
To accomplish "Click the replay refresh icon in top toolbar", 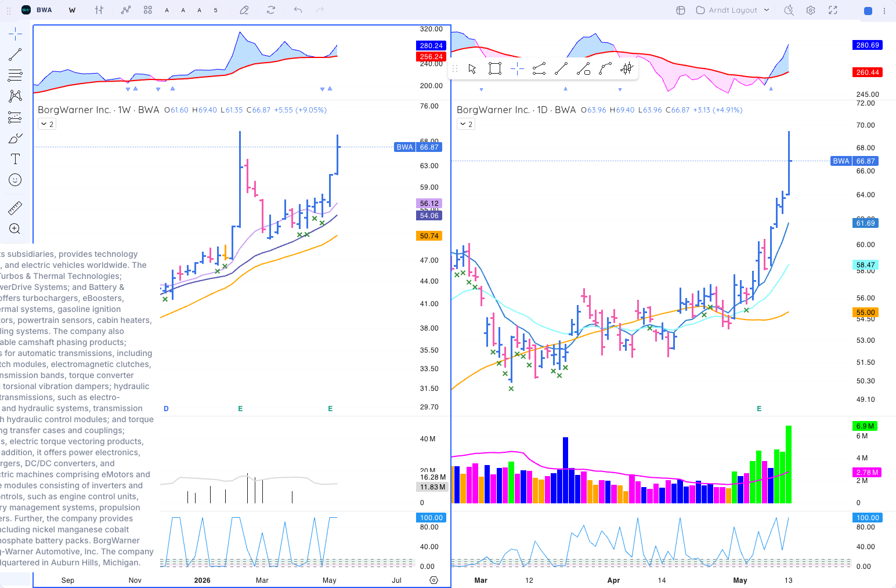I will (x=271, y=10).
